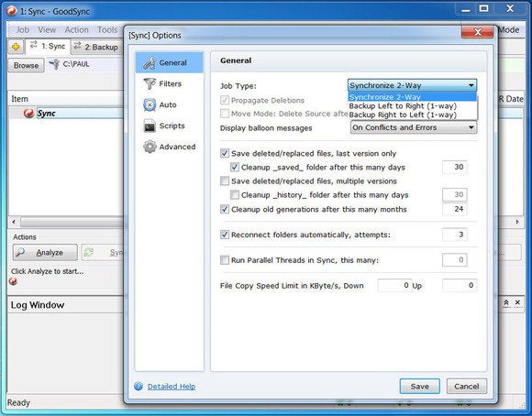Open the Action menu

point(76,30)
